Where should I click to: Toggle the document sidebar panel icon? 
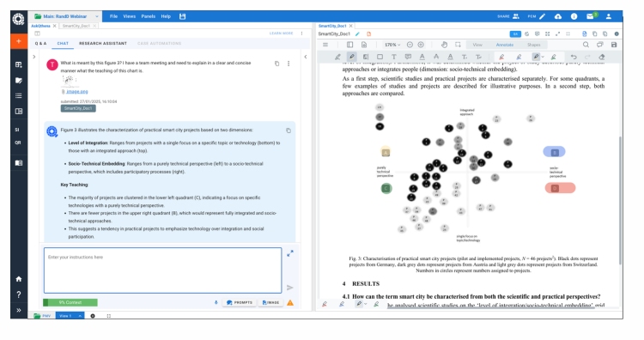pyautogui.click(x=350, y=45)
